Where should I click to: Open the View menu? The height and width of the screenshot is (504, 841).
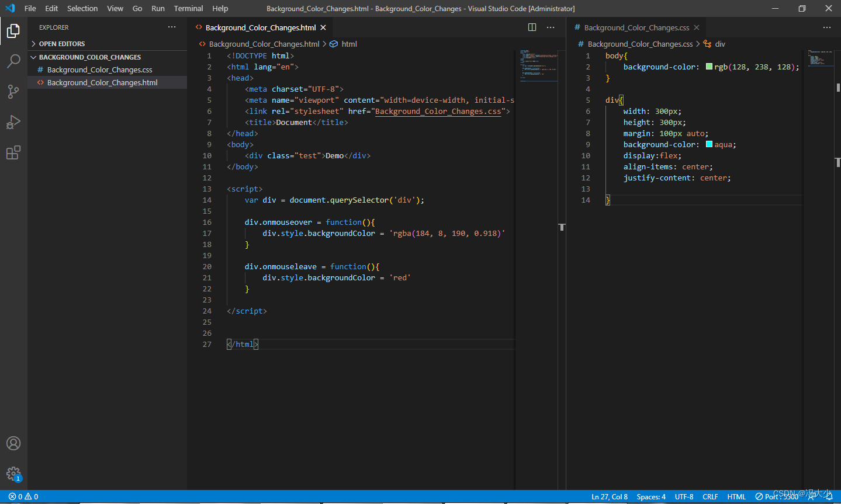tap(115, 8)
